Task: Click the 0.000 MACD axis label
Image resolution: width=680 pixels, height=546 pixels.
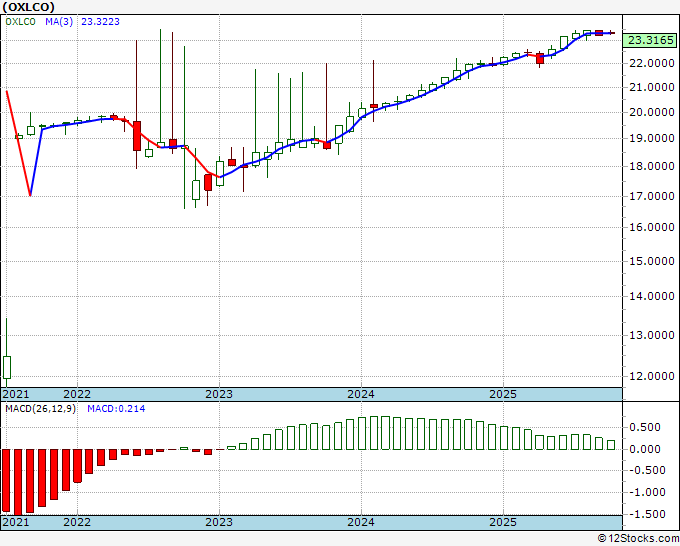Action: pos(647,449)
